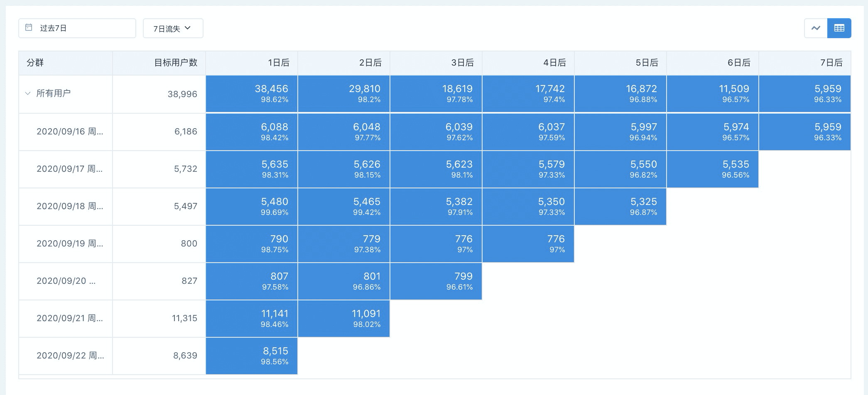This screenshot has width=868, height=395.
Task: Click the 4日后 column header
Action: (x=528, y=63)
